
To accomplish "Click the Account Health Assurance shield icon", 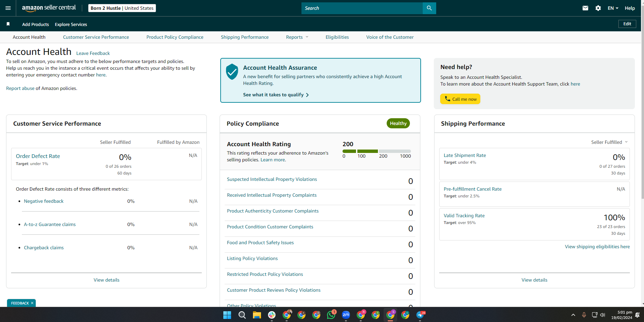I will pos(232,71).
